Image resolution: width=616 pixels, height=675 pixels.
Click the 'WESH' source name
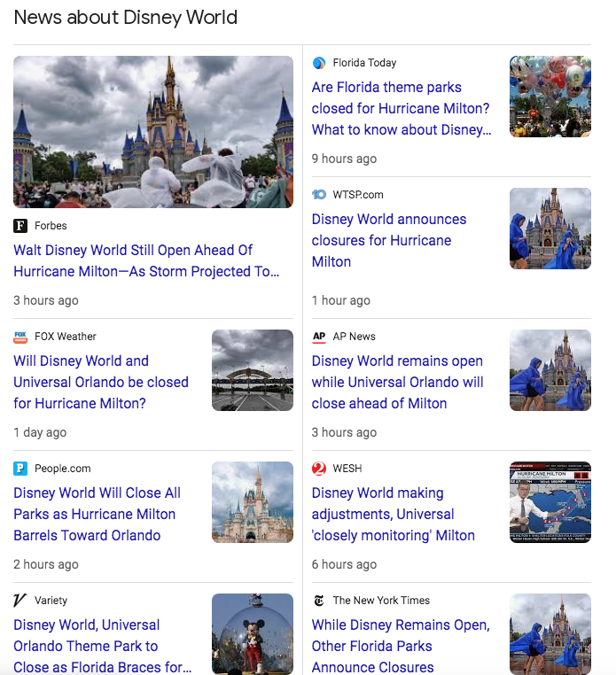(x=347, y=469)
